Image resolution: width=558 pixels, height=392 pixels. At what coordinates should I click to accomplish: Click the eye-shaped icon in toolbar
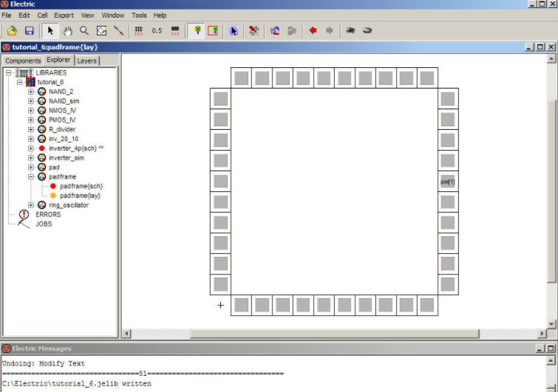click(x=350, y=31)
